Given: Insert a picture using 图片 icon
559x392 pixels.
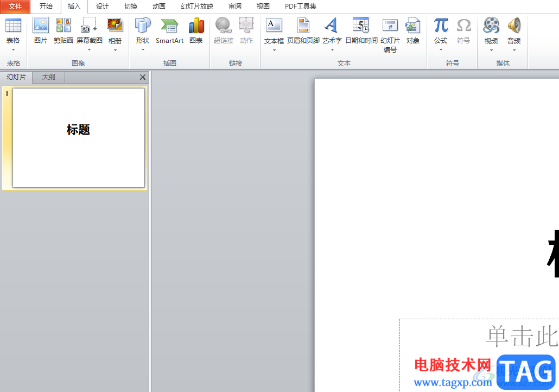Looking at the screenshot, I should point(41,26).
